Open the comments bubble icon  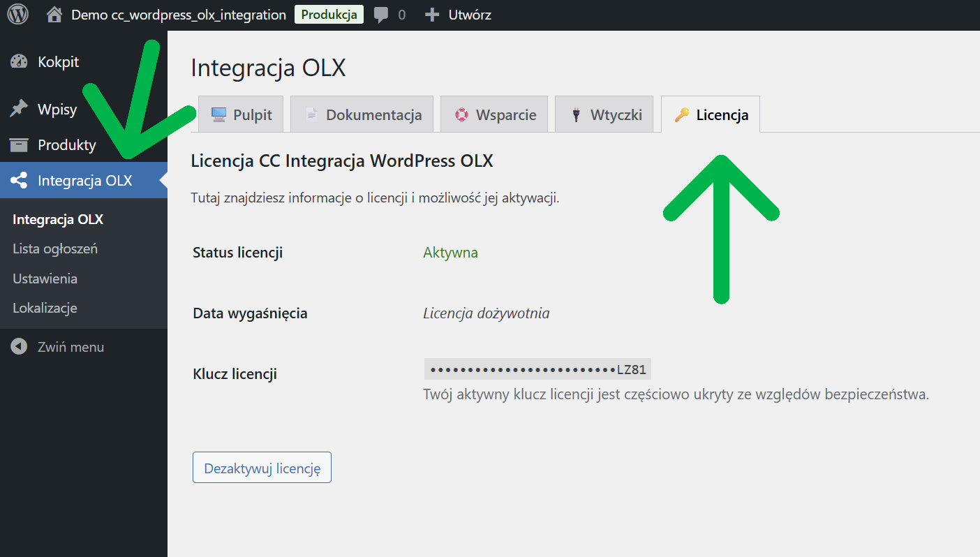(x=381, y=15)
